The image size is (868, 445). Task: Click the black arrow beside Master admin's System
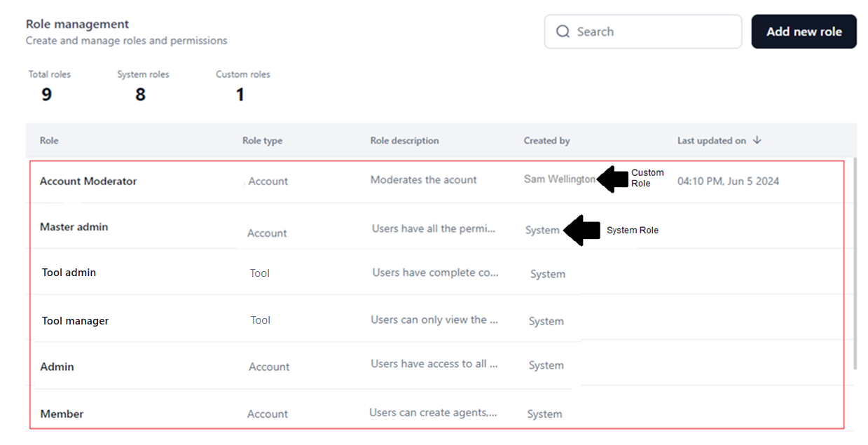tap(581, 231)
